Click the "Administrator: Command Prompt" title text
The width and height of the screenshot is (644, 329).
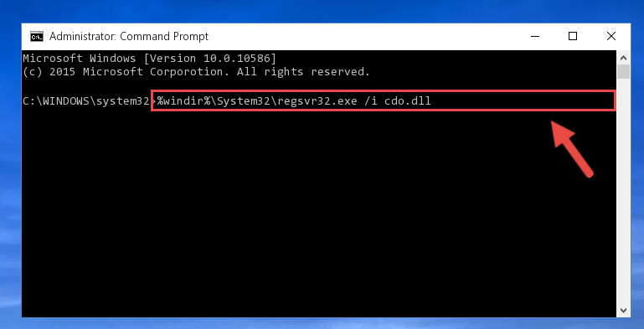[129, 37]
